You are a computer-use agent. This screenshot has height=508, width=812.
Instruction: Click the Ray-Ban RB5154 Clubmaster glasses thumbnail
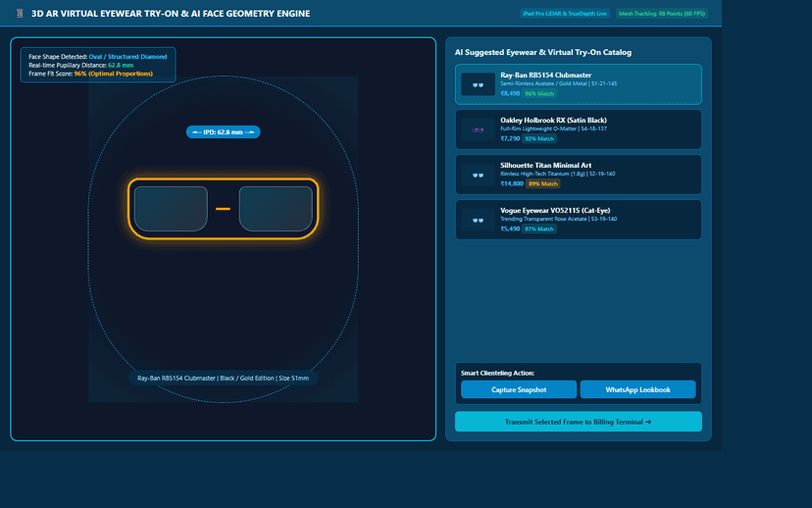point(478,84)
